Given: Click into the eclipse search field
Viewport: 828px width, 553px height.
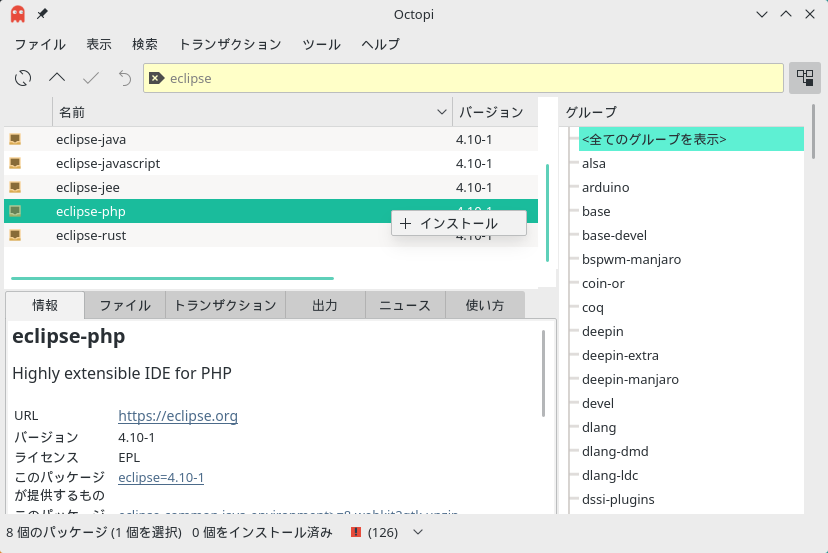Looking at the screenshot, I should pos(463,78).
